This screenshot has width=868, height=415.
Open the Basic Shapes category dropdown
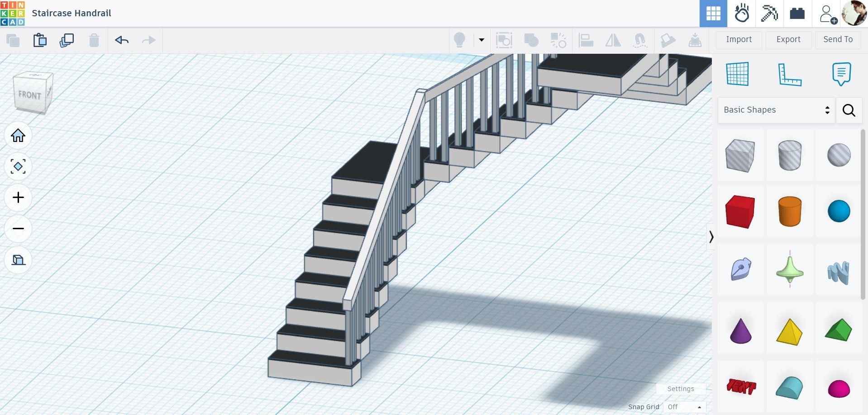pyautogui.click(x=776, y=110)
